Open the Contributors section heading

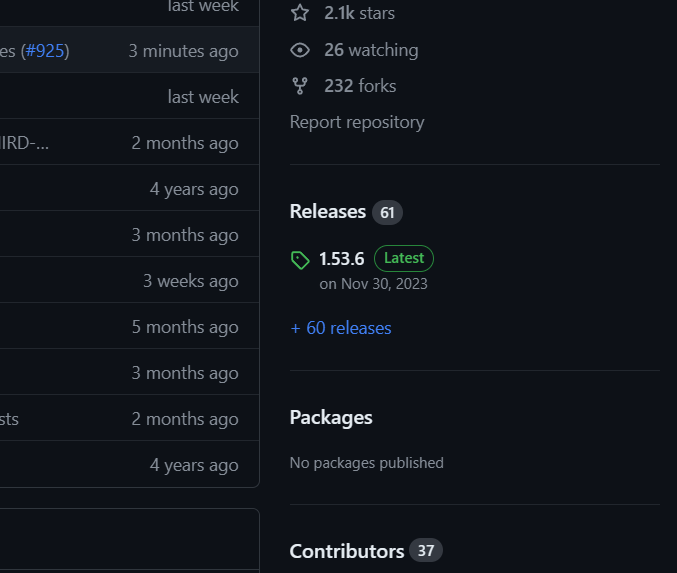click(x=347, y=551)
